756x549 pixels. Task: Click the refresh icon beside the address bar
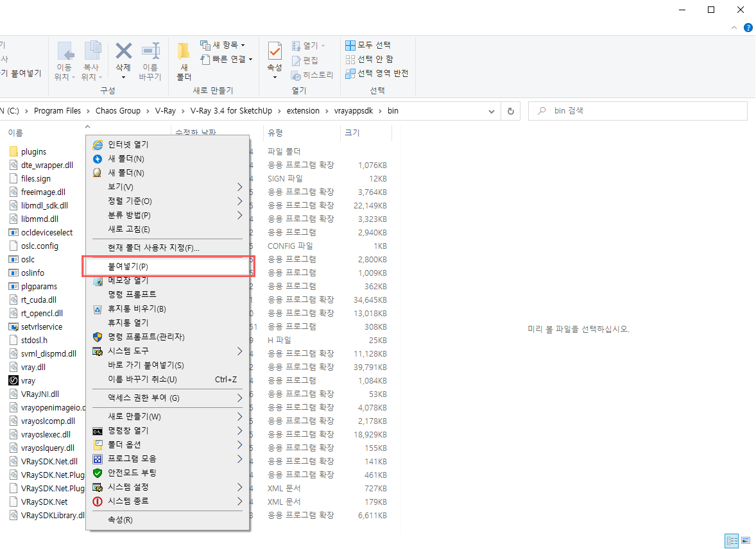tap(511, 112)
